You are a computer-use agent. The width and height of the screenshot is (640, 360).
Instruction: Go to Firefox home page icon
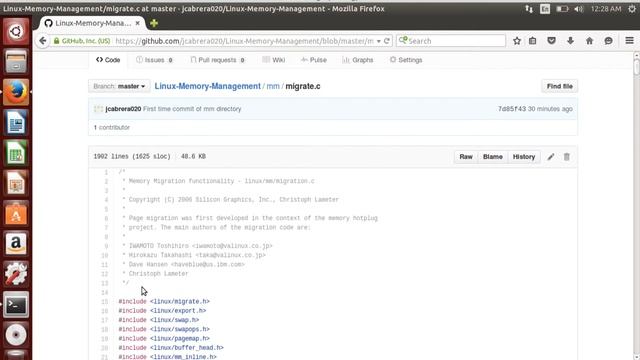pos(589,41)
